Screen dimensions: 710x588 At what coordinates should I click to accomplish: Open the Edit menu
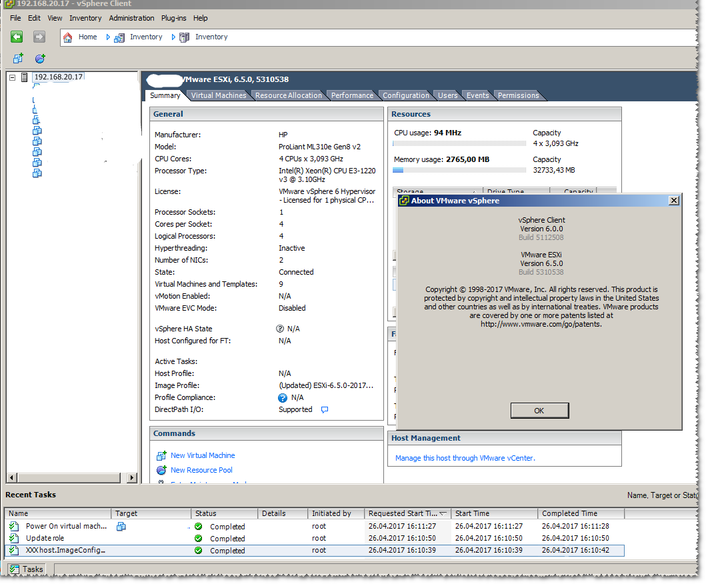[x=34, y=18]
